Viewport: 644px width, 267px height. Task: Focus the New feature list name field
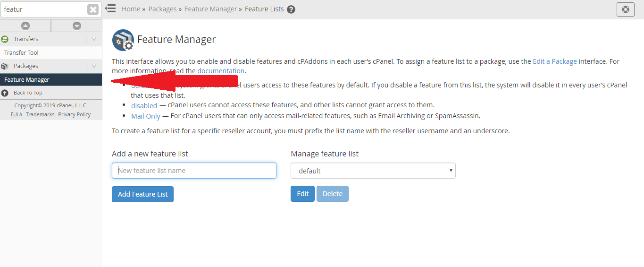(x=194, y=171)
